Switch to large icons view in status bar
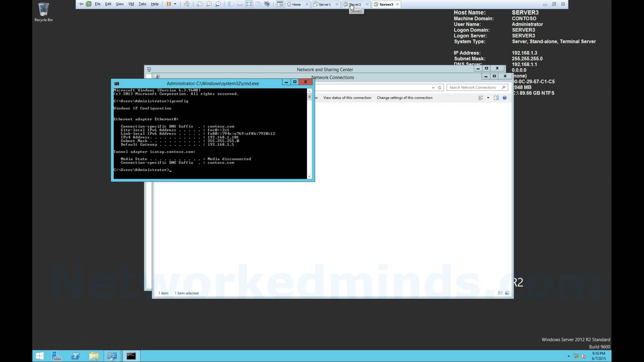Viewport: 644px width, 362px height. (x=507, y=293)
